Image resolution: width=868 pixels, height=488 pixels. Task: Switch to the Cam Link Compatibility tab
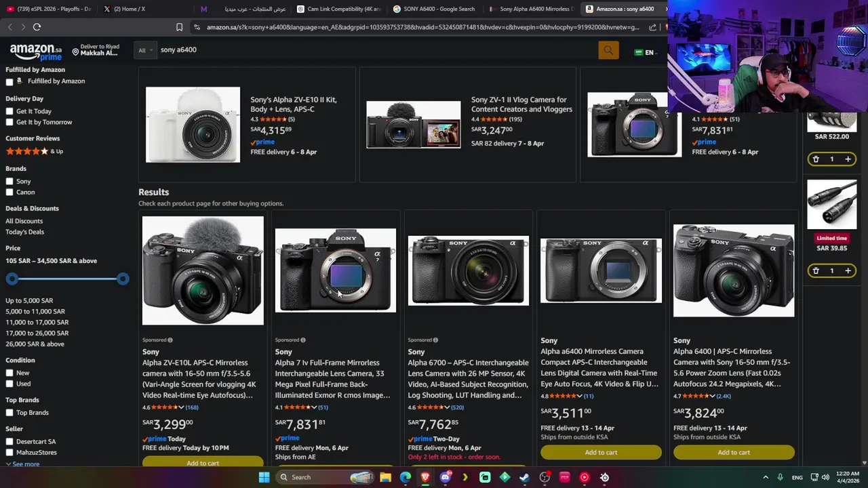tap(339, 9)
